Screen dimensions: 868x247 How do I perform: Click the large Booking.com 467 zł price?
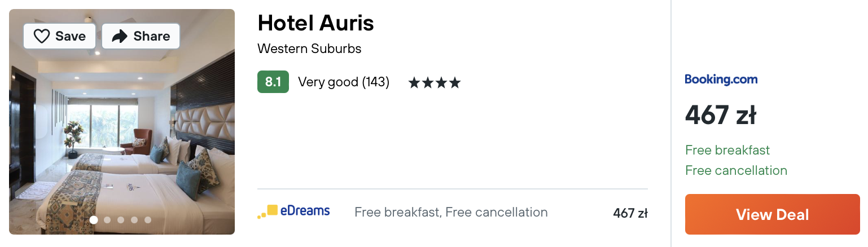[x=720, y=116]
